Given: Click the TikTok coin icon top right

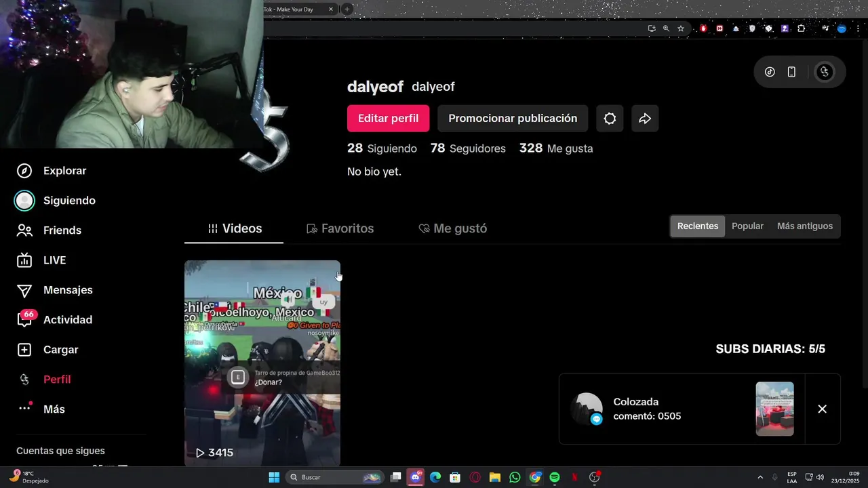Looking at the screenshot, I should tap(770, 72).
